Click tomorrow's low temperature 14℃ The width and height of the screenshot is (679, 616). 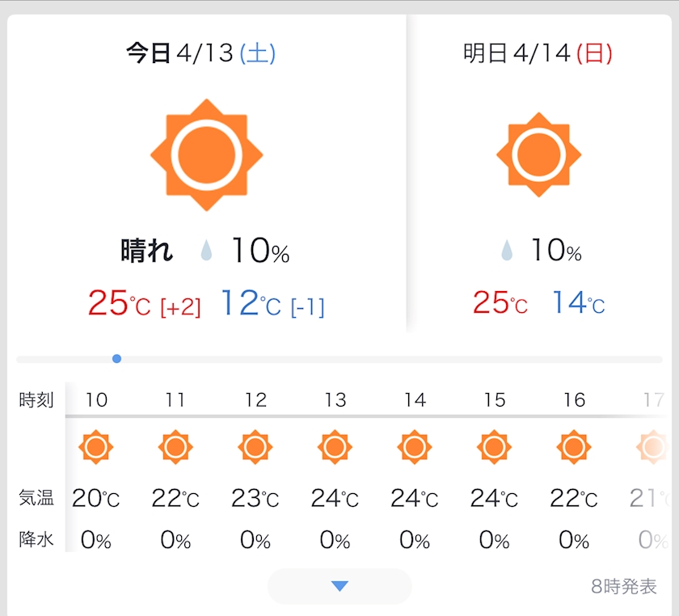578,303
